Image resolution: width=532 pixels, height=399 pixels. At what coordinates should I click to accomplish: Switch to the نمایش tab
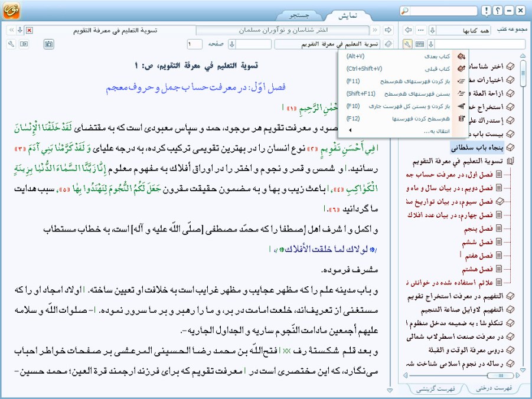point(348,15)
